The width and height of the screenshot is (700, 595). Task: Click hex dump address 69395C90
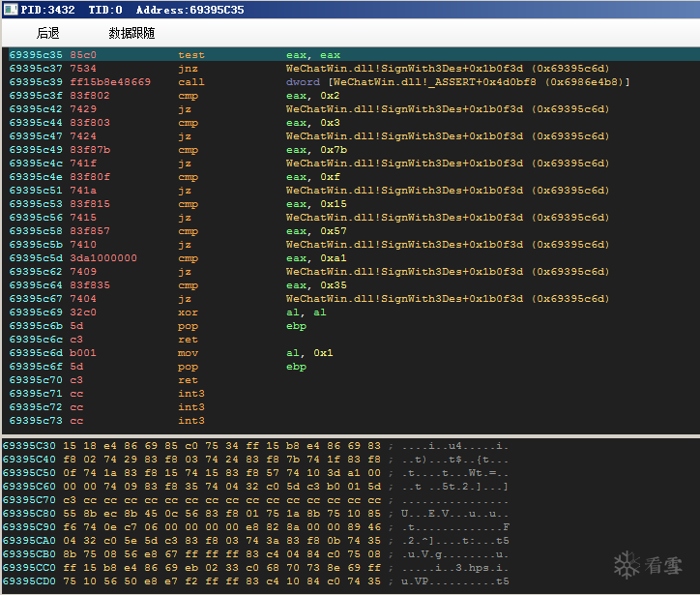[x=29, y=527]
